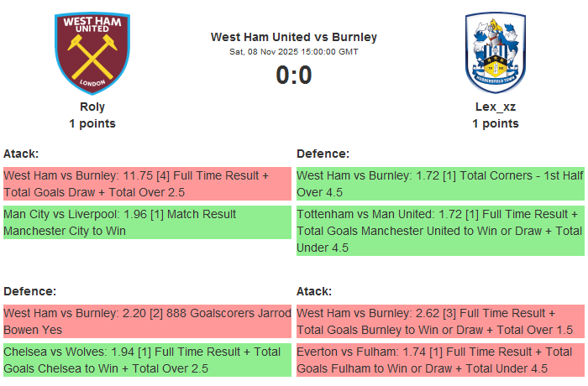The width and height of the screenshot is (588, 386).
Task: Click the left Defence section heading
Action: click(29, 291)
